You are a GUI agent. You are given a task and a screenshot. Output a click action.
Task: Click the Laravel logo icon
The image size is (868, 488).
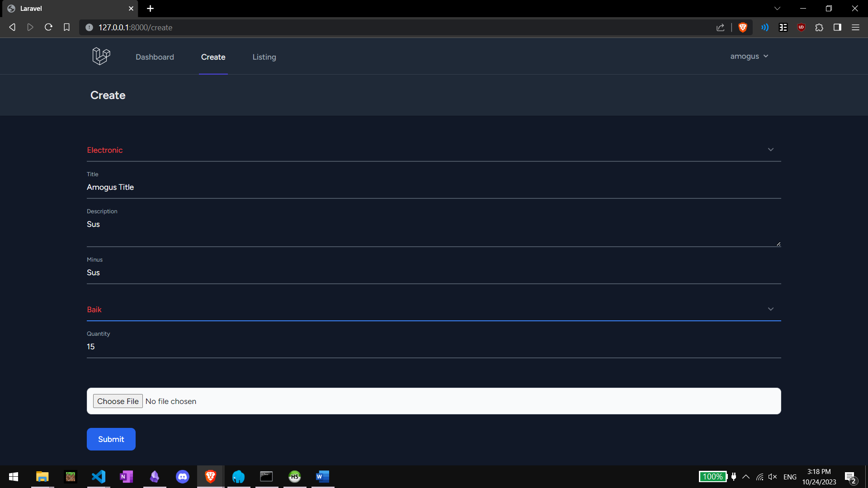click(101, 56)
